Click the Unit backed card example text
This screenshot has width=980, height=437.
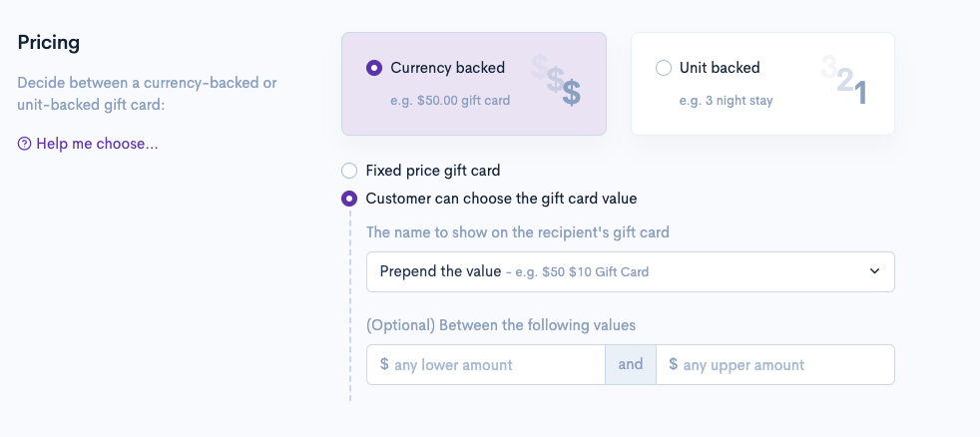[726, 101]
